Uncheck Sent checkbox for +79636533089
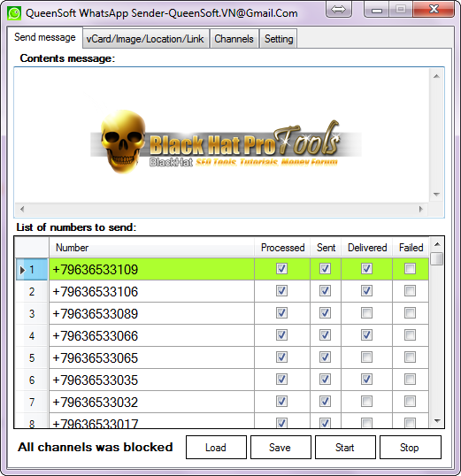The height and width of the screenshot is (476, 461). [x=325, y=313]
